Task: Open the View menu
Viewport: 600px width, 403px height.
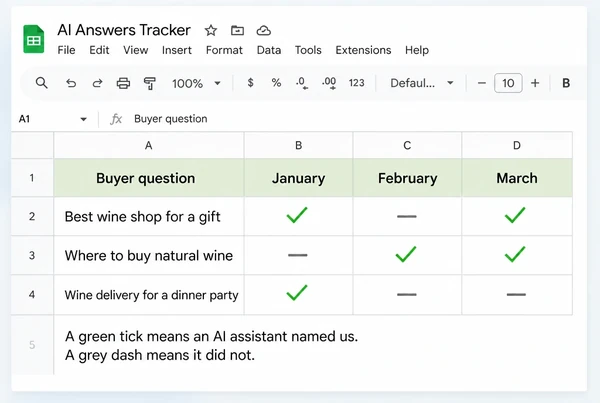Action: (135, 50)
